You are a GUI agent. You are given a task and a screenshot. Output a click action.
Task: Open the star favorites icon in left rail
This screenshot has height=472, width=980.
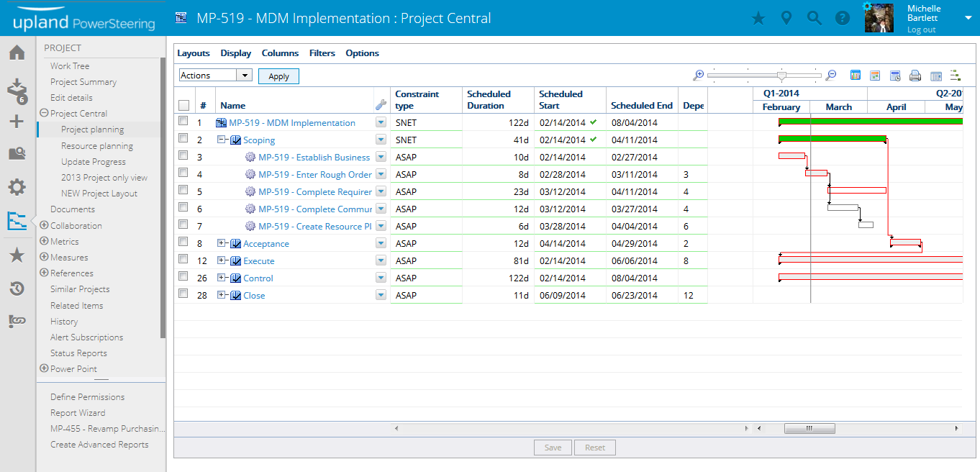click(17, 255)
